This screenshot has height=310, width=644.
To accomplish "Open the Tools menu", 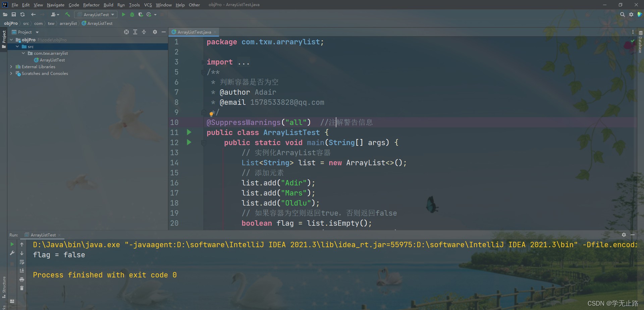I will (x=134, y=5).
